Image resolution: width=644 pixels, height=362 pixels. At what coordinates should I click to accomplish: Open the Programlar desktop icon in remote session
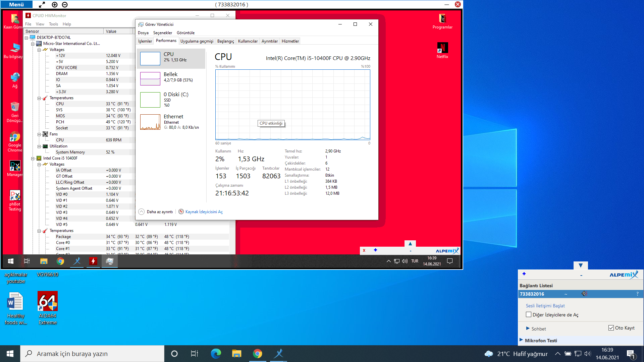tap(442, 21)
